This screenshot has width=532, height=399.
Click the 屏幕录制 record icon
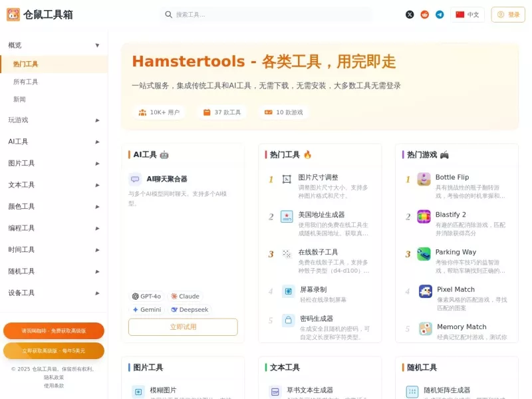point(288,291)
